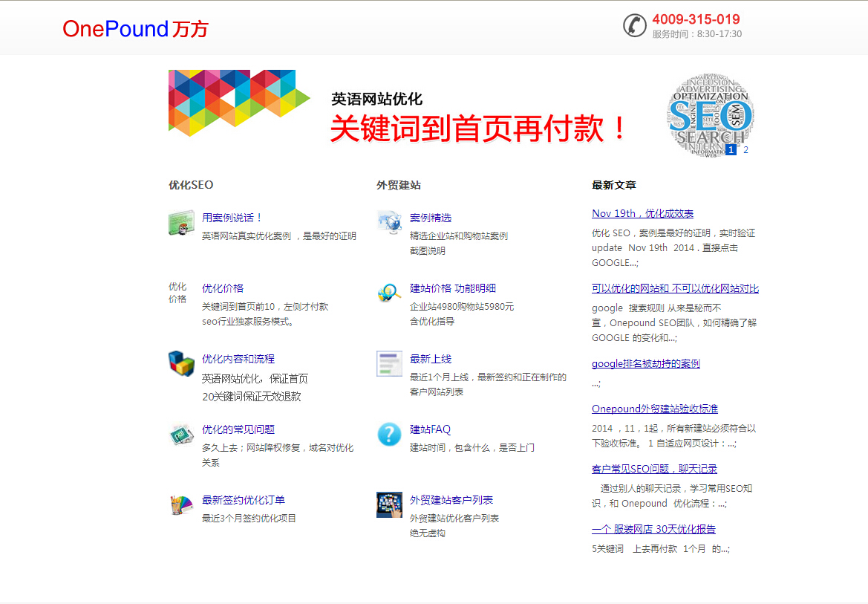This screenshot has width=868, height=604.
Task: Open article google排名被劫持的案例
Action: (646, 363)
